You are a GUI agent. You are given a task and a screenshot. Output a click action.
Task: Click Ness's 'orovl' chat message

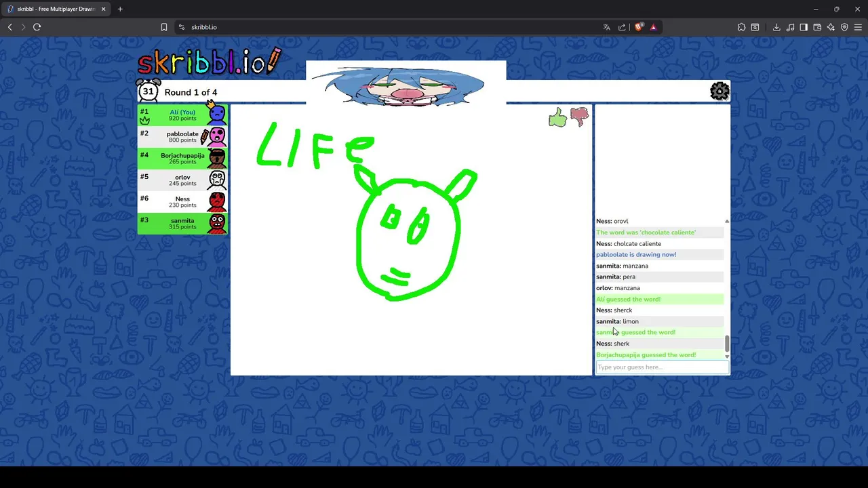(612, 221)
